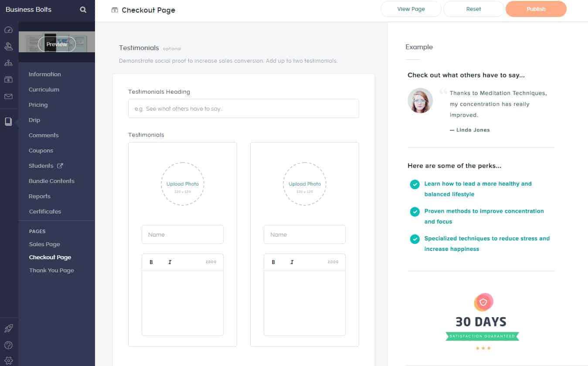The image size is (588, 366).
Task: Open the users icon in sidebar
Action: tap(8, 46)
